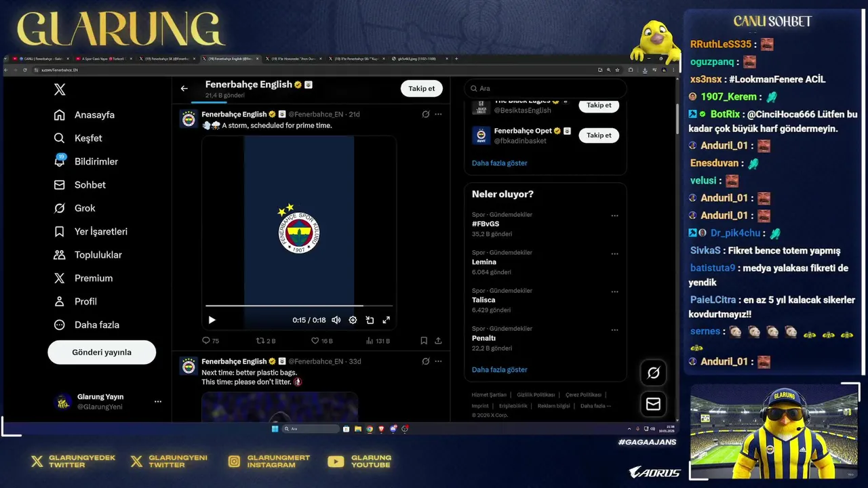Viewport: 868px width, 488px height.
Task: Open the floating Grok button
Action: (654, 373)
